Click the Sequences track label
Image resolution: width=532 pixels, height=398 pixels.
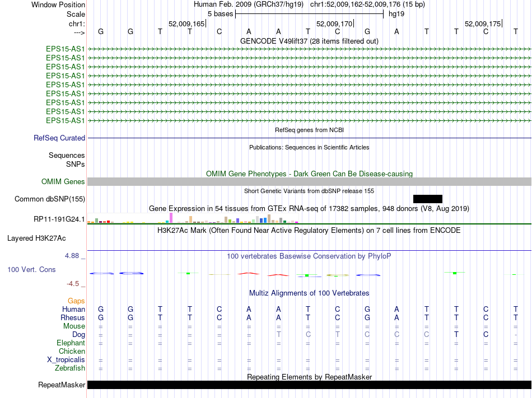(x=67, y=155)
